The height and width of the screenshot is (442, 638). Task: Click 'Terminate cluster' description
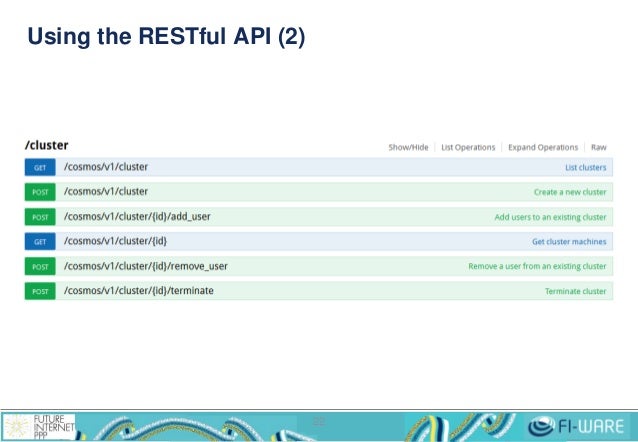click(576, 291)
